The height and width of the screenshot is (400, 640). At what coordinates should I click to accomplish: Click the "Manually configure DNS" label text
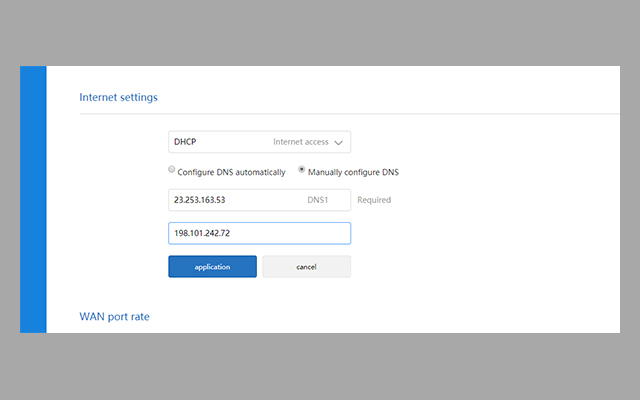pyautogui.click(x=354, y=172)
